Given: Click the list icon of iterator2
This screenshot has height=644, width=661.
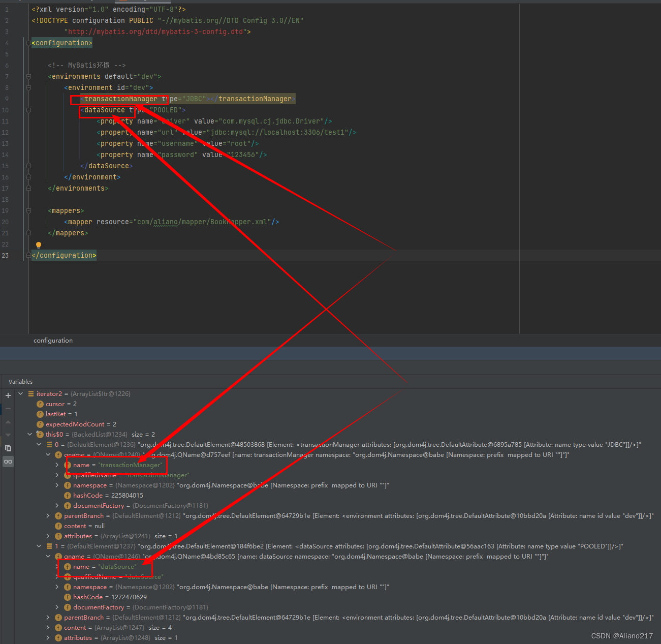Looking at the screenshot, I should (31, 394).
